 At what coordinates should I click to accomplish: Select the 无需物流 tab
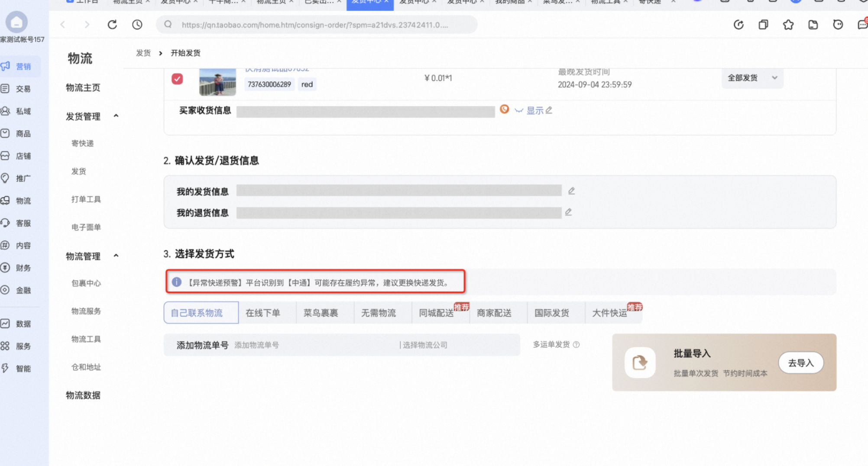point(379,313)
